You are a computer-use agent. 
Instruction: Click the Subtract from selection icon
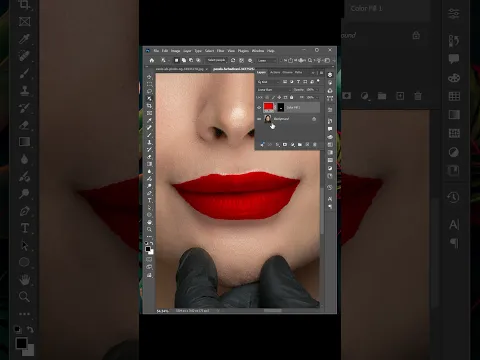pos(191,60)
